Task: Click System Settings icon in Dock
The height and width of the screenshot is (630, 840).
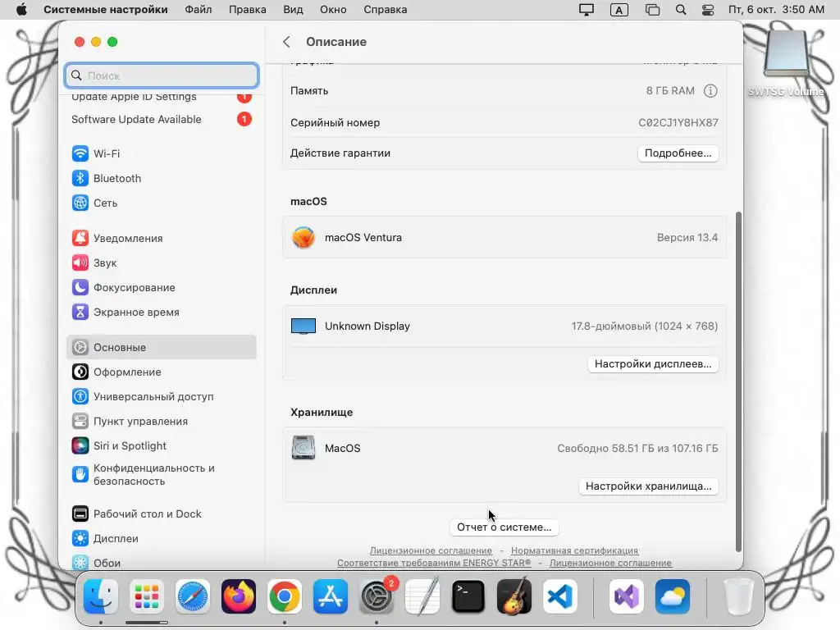Action: [x=376, y=596]
